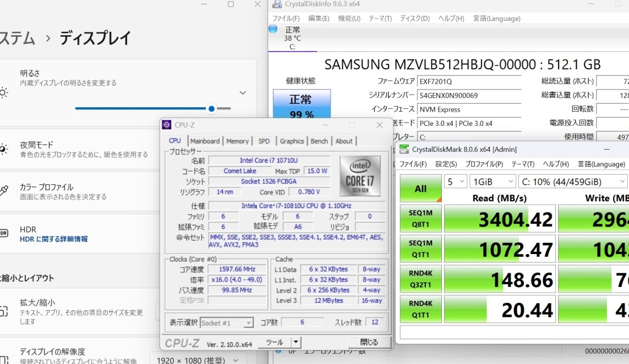Open the HDR に関する詳細情報 link
The height and width of the screenshot is (364, 629).
point(54,239)
